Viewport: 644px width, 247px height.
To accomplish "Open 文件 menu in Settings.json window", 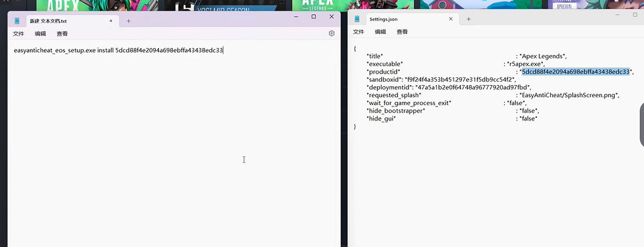I will point(359,32).
